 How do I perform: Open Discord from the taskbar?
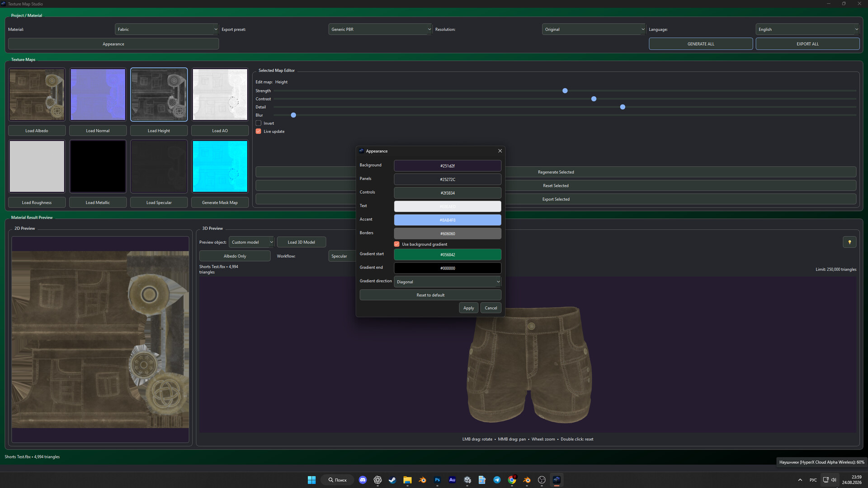click(363, 480)
